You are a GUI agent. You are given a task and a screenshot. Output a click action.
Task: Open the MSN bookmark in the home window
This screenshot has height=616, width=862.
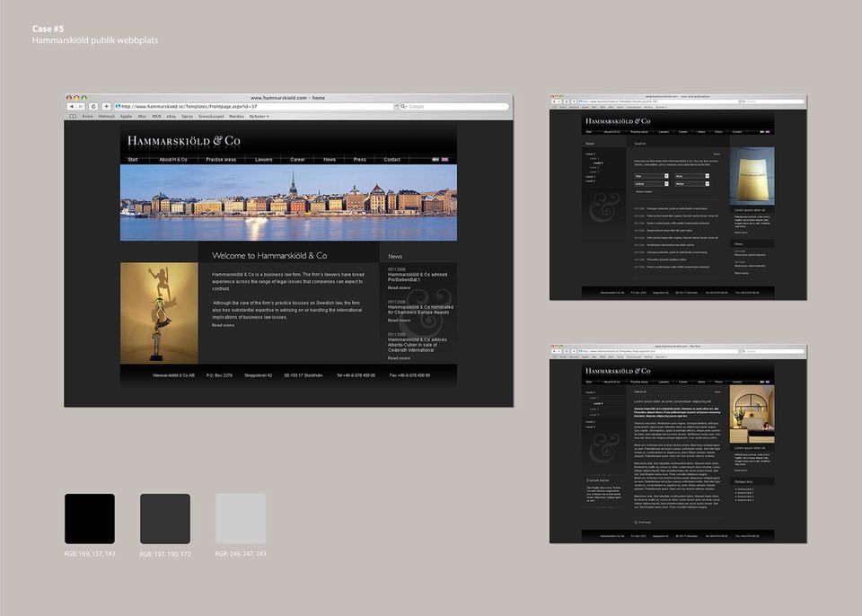click(156, 117)
